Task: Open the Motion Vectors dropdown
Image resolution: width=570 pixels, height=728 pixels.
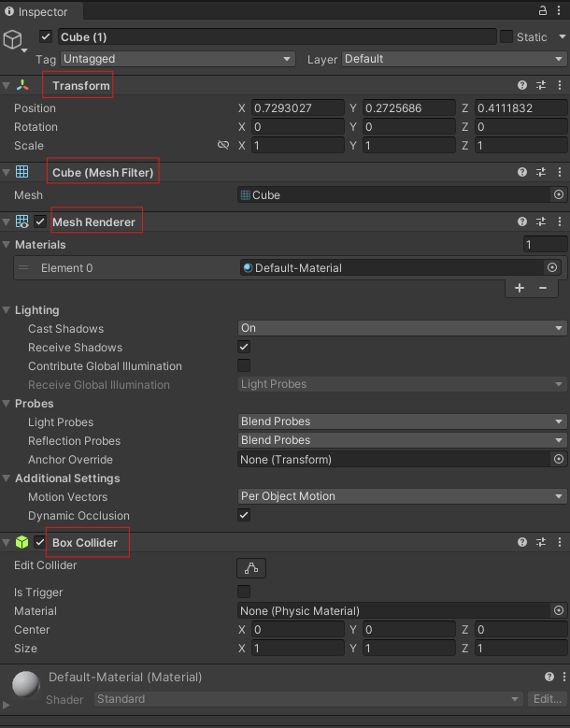Action: [403, 496]
